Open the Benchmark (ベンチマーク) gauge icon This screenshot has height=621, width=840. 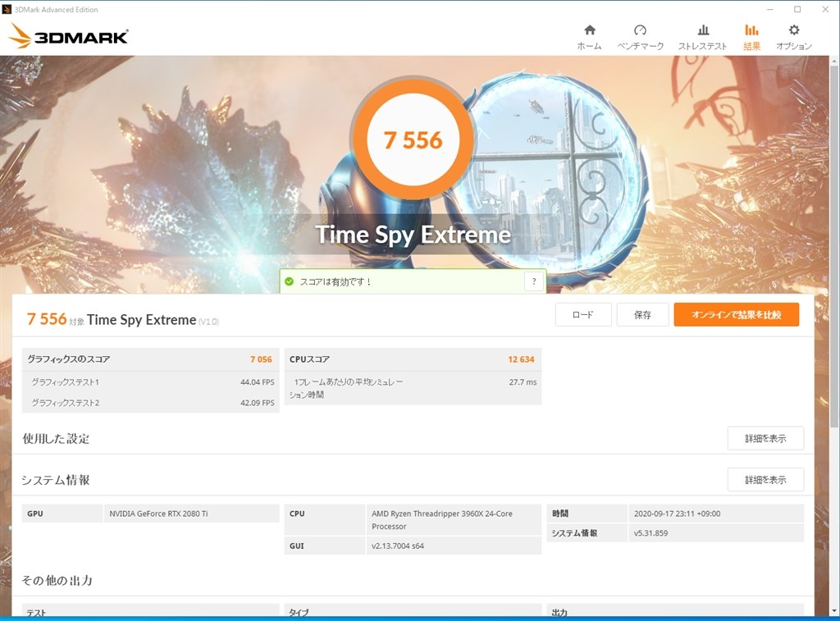pyautogui.click(x=641, y=30)
